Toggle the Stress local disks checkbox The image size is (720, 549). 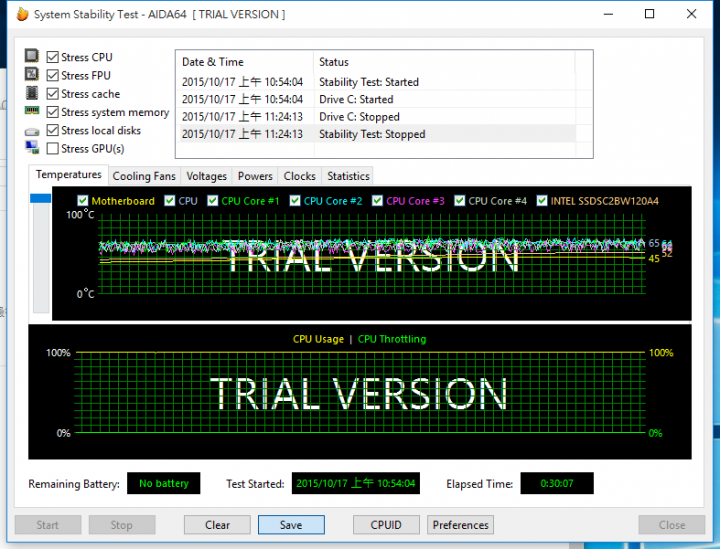tap(53, 130)
